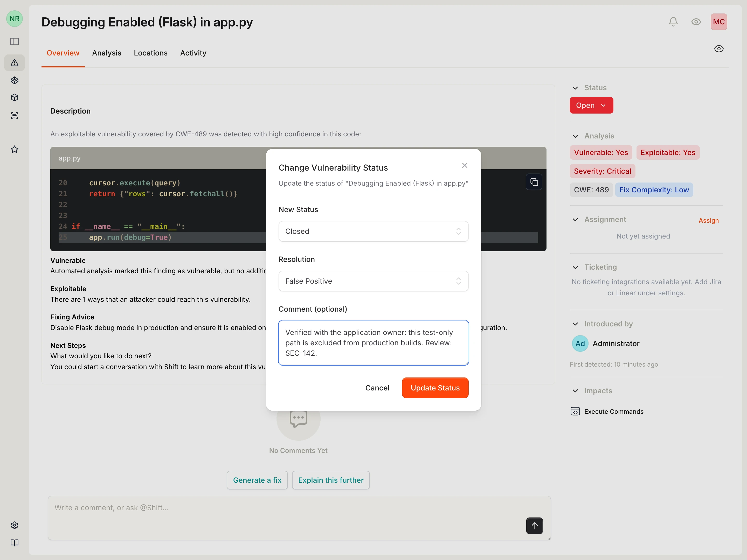
Task: Open the settings gear icon
Action: [x=15, y=525]
